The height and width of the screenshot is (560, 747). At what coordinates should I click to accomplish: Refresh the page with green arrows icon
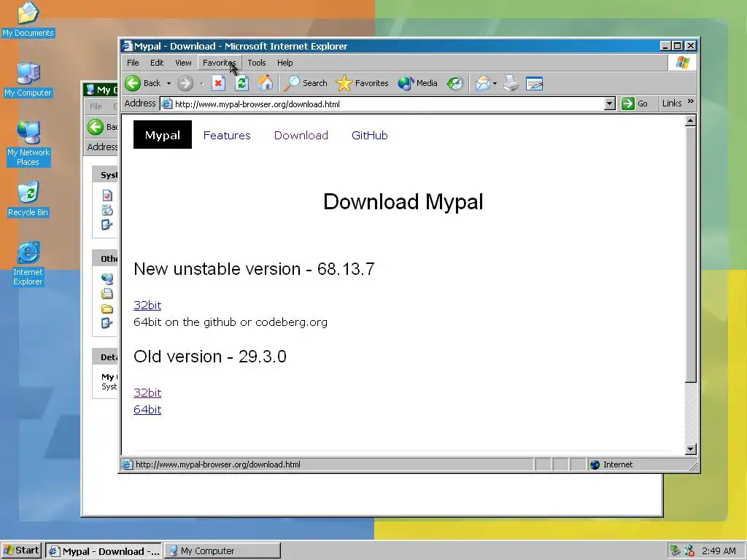coord(241,83)
